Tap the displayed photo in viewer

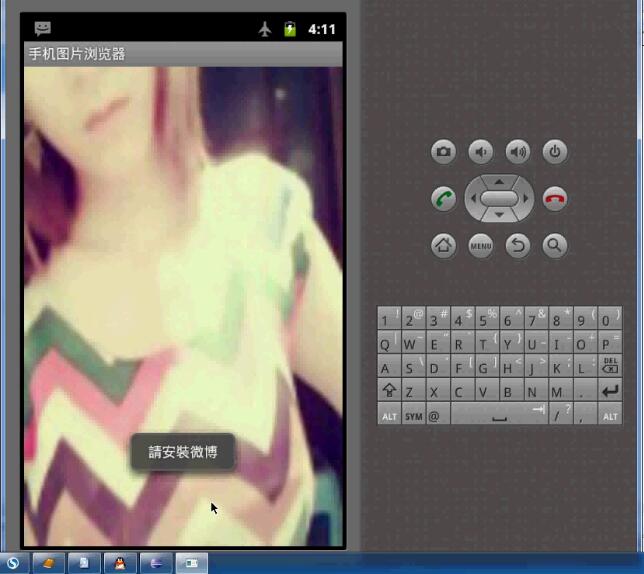[x=183, y=306]
